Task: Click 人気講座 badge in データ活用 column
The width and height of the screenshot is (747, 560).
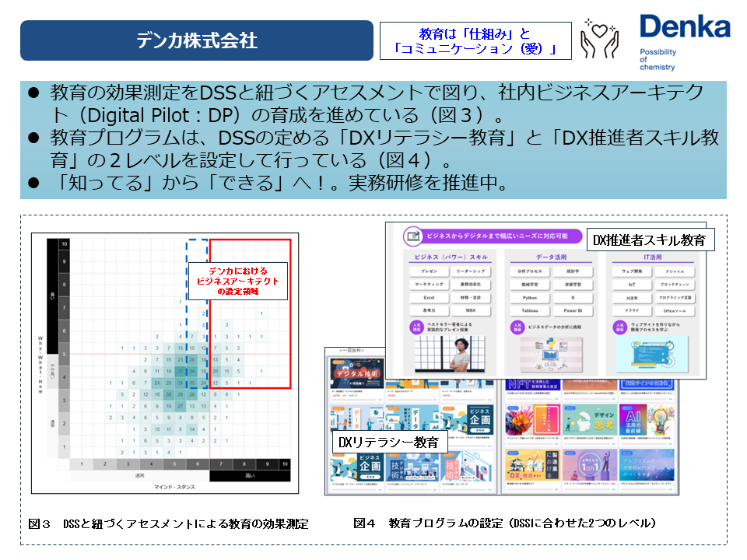Action: click(x=517, y=327)
